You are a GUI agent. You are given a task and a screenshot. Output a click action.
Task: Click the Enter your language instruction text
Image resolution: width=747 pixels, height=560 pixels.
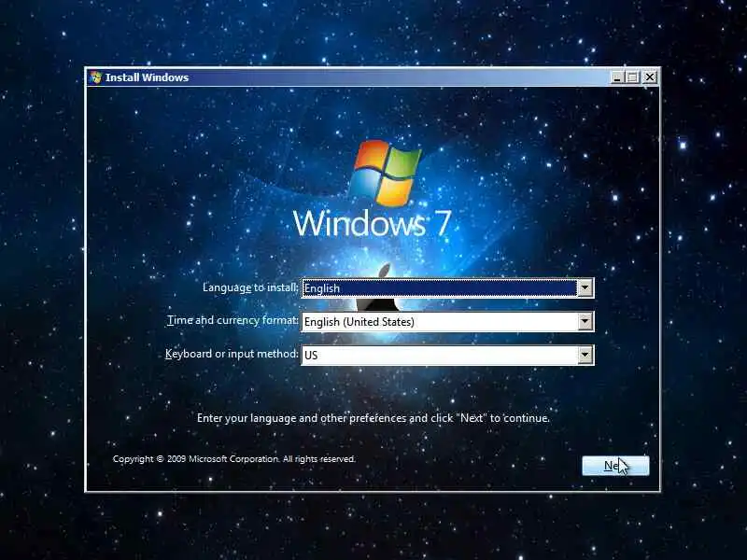click(x=373, y=418)
